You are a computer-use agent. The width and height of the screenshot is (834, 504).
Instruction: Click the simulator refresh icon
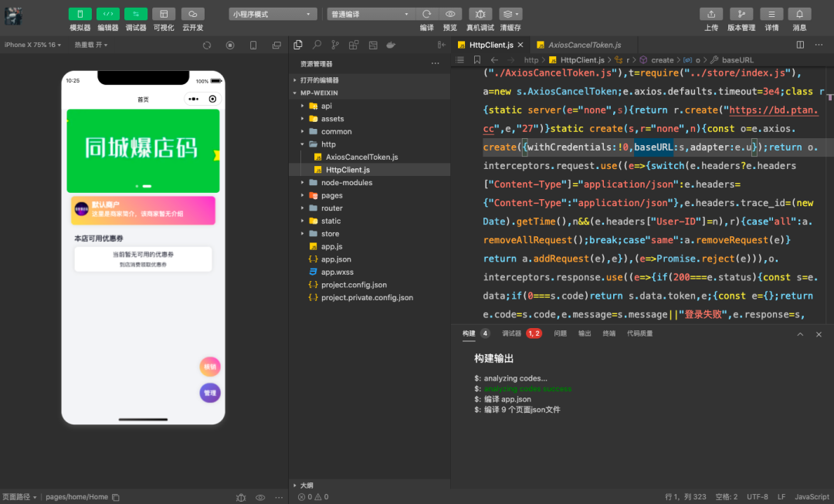point(207,46)
